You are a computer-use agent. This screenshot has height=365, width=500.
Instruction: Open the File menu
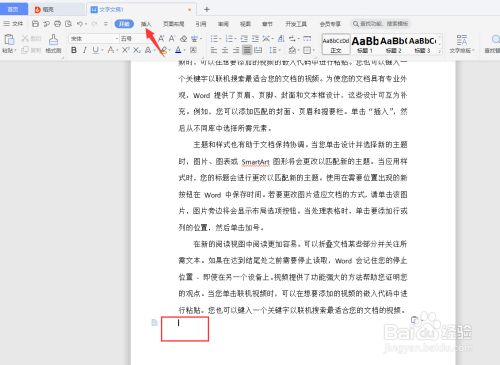[x=13, y=24]
